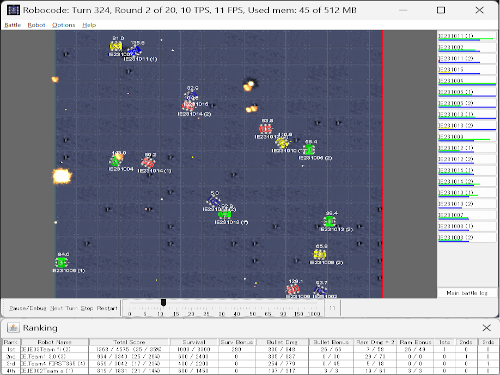Click the Robocode icon in title bar
The width and height of the screenshot is (500, 375).
pos(13,10)
